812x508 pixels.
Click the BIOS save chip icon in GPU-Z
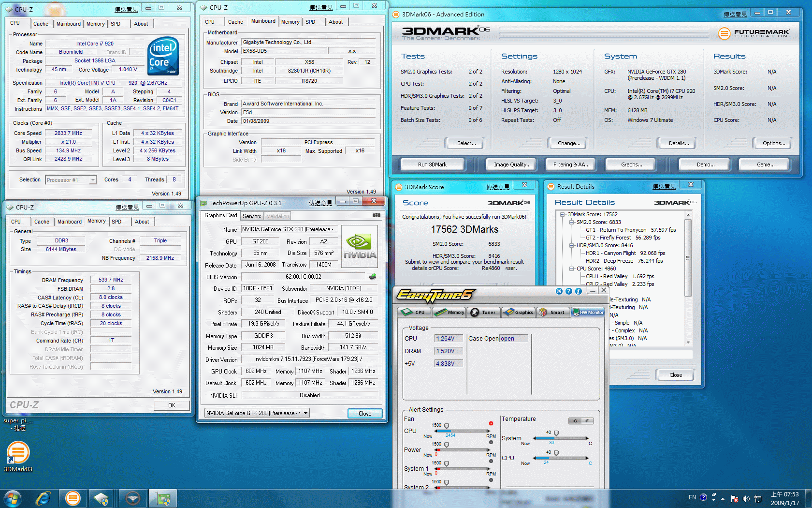click(x=372, y=277)
